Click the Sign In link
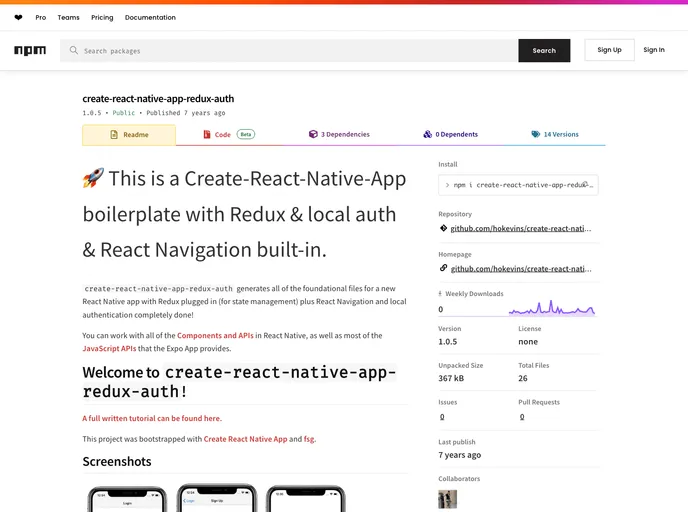Image resolution: width=688 pixels, height=512 pixels. pyautogui.click(x=654, y=50)
